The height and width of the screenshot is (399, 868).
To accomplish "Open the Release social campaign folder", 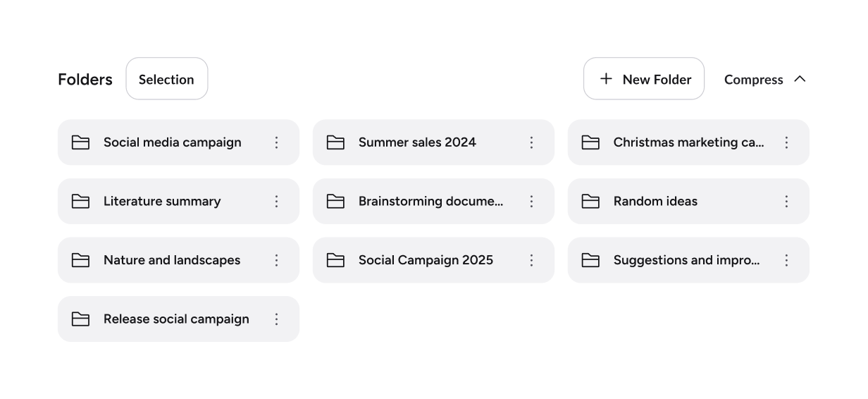I will click(176, 319).
